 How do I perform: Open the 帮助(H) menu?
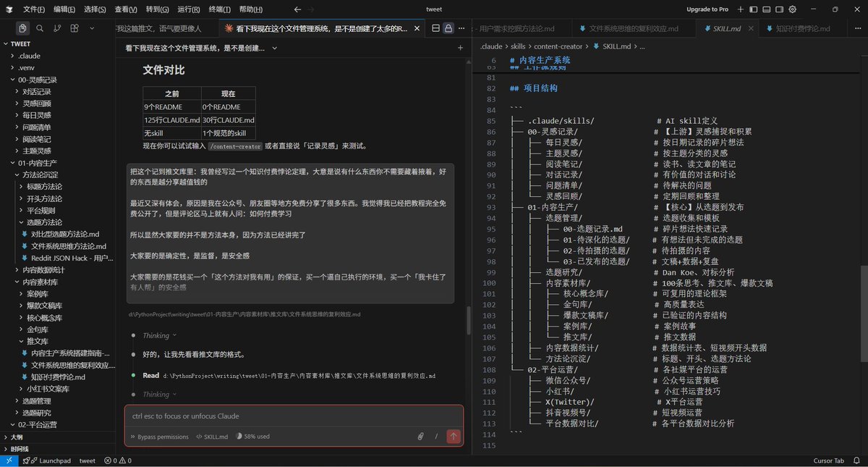[251, 9]
